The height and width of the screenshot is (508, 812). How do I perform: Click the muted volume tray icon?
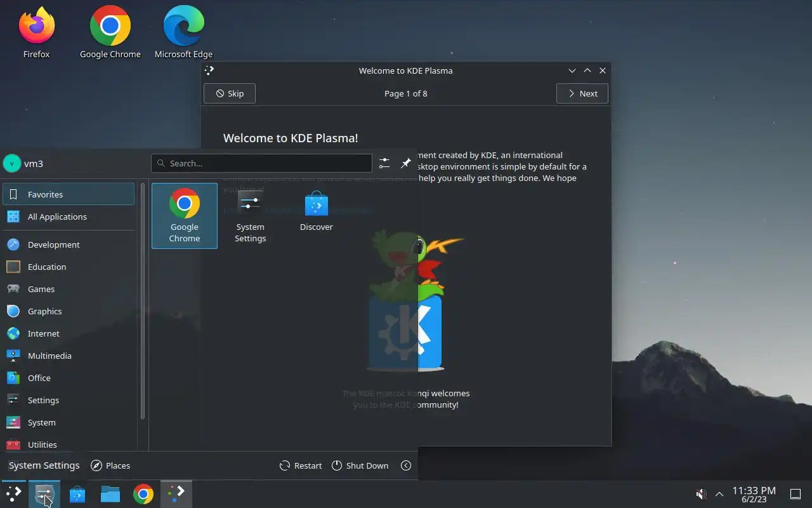pyautogui.click(x=701, y=494)
